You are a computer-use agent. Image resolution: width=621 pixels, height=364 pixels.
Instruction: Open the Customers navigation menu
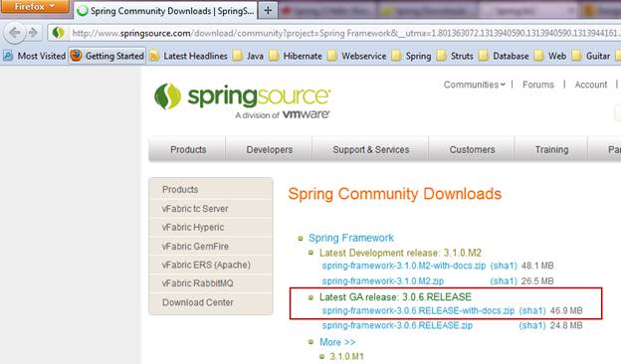(472, 149)
